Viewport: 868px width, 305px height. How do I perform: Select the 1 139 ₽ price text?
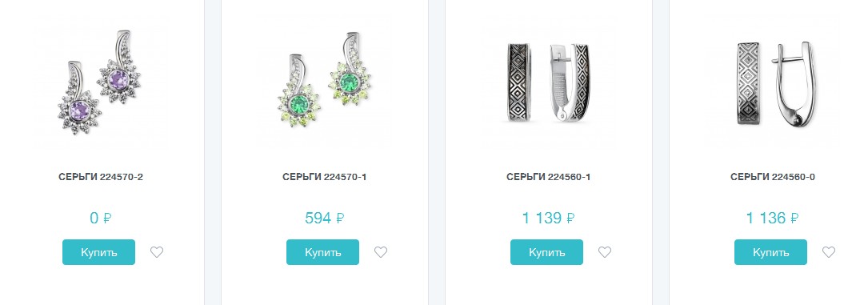tap(549, 218)
